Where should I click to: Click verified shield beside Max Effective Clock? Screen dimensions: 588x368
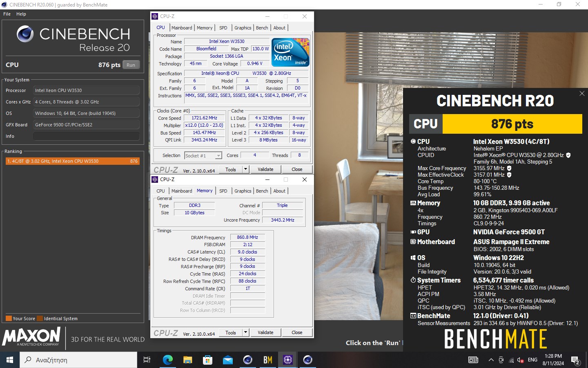click(509, 175)
